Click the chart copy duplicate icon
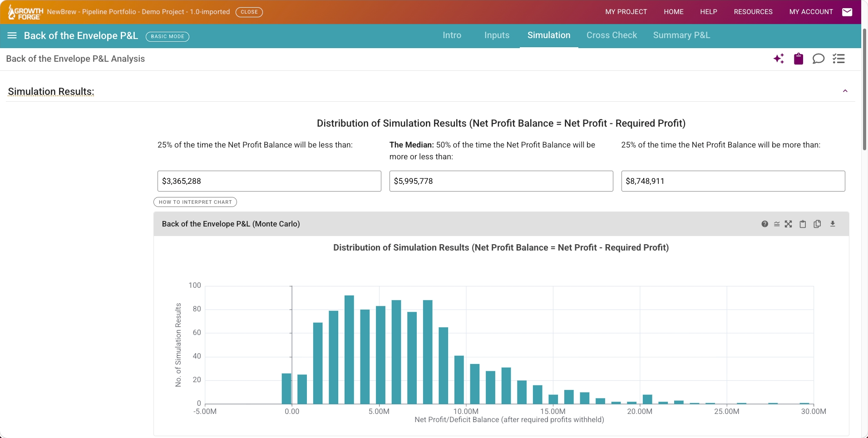Screen dimensions: 868x438 (x=817, y=224)
